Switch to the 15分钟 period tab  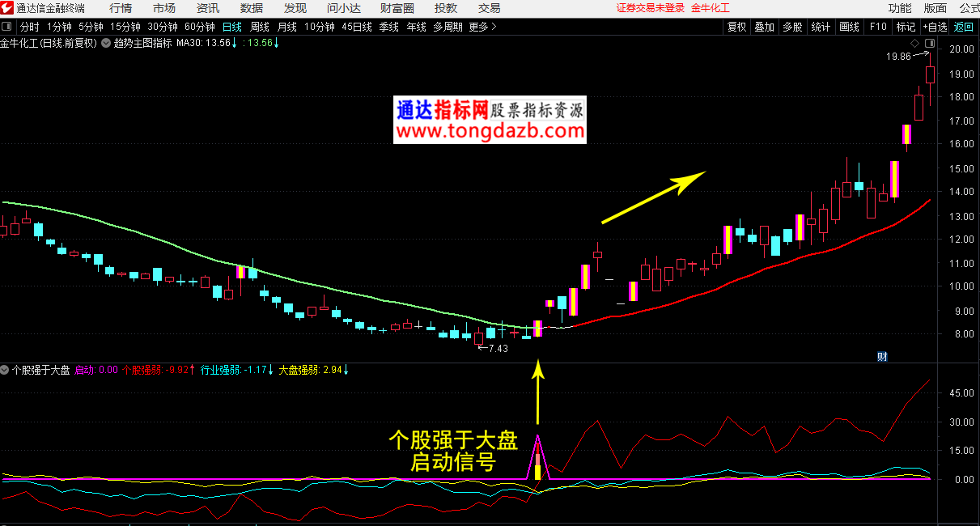125,27
